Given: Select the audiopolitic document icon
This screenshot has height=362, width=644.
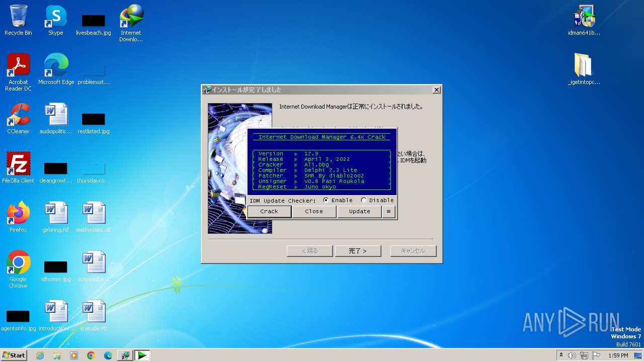Looking at the screenshot, I should [56, 119].
